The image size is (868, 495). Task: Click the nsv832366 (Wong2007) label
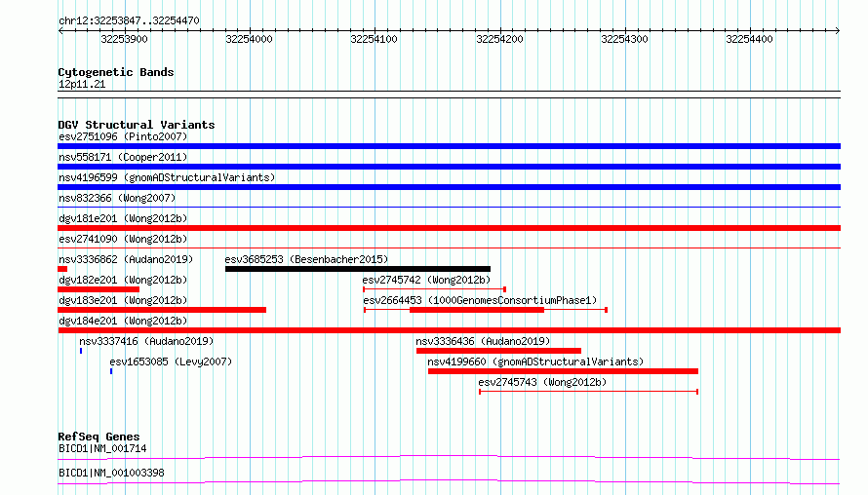point(117,198)
